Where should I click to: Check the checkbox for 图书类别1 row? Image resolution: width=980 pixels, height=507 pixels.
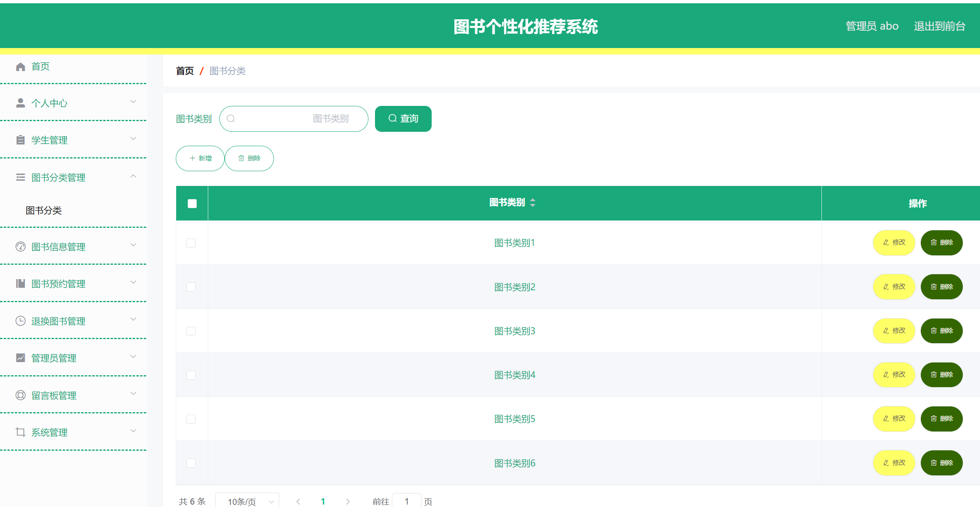pos(191,243)
